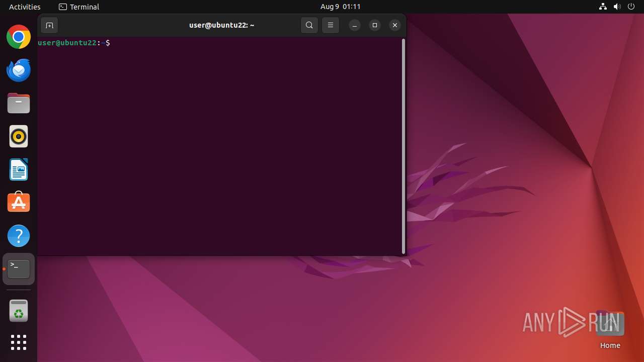Open the Files manager in the dock
The width and height of the screenshot is (644, 362).
(x=19, y=103)
